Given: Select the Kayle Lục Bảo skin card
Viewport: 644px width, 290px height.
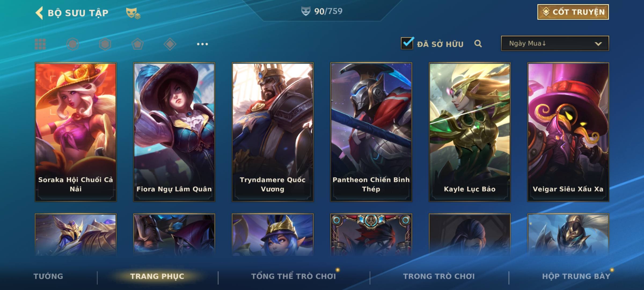Looking at the screenshot, I should click(x=470, y=132).
